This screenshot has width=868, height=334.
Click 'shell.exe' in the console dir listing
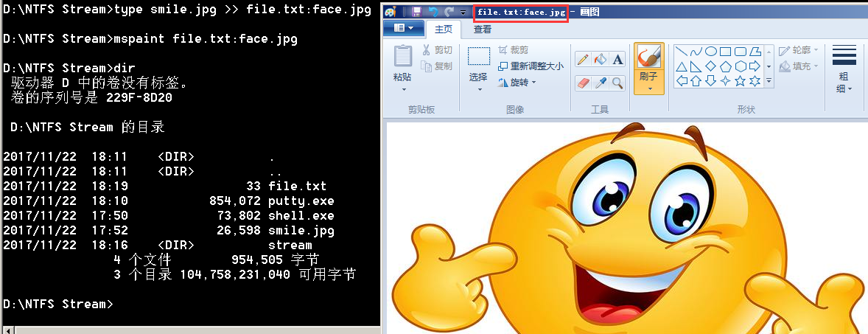point(301,215)
